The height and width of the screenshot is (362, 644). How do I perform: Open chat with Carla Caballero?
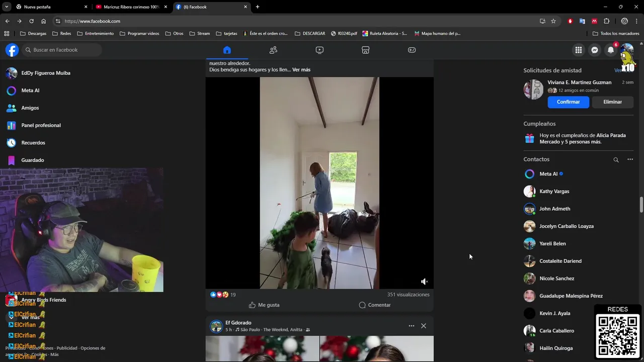tap(556, 331)
